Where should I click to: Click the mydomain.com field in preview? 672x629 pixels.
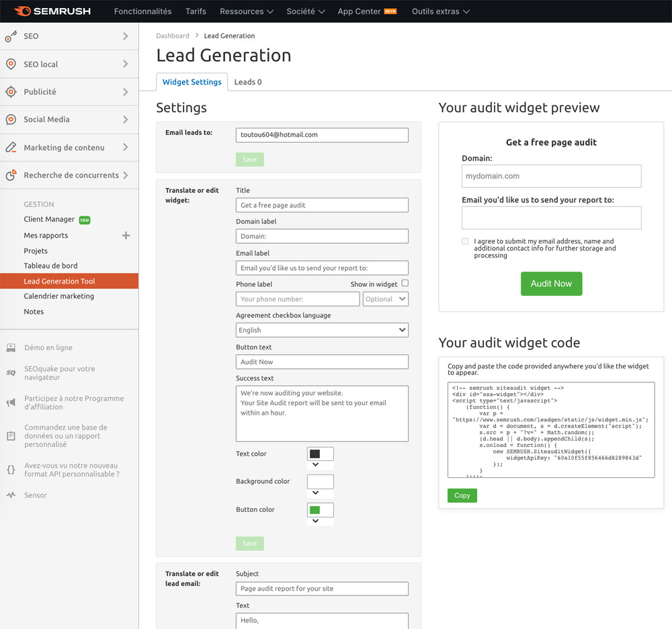pos(551,176)
